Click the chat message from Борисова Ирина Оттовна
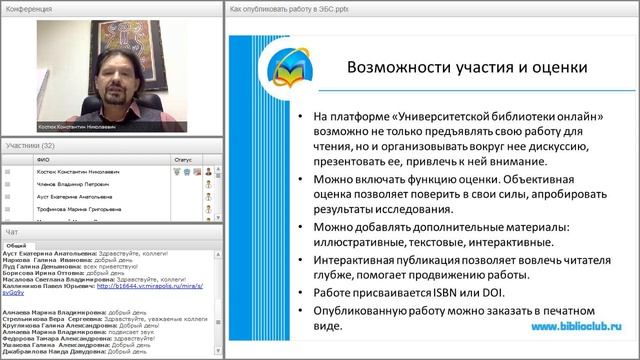The image size is (640, 360). click(x=63, y=273)
